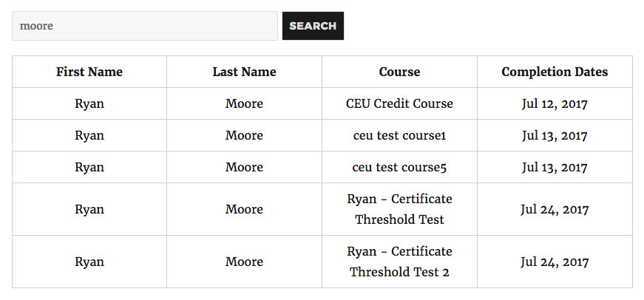Click Ryan in the ceu test course5 row
Screen dimensions: 644x300
(89, 167)
